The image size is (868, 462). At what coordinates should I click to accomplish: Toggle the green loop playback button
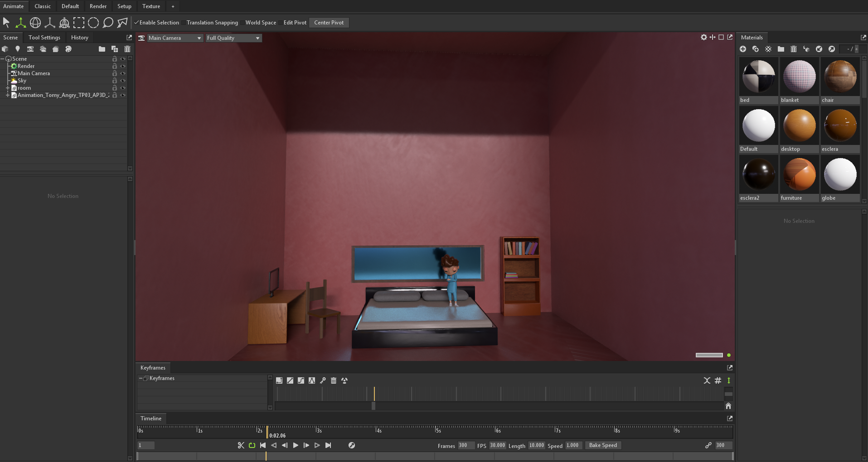pos(252,445)
